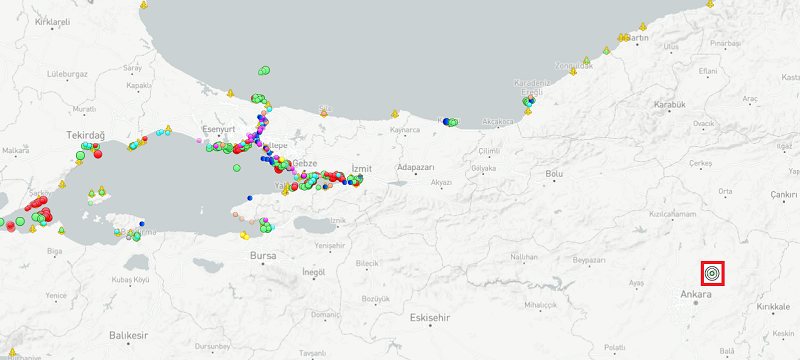Click the anchor port icon at Şile
800x360 pixels.
click(x=323, y=113)
